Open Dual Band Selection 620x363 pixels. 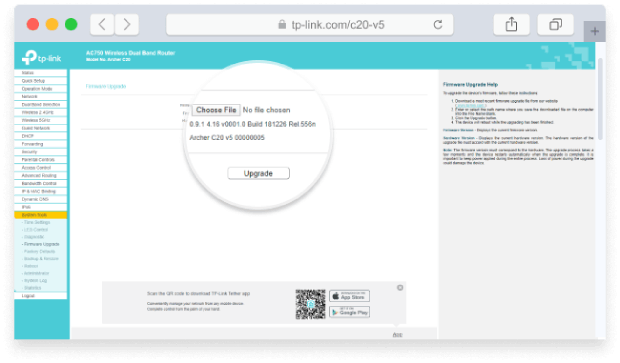point(40,104)
